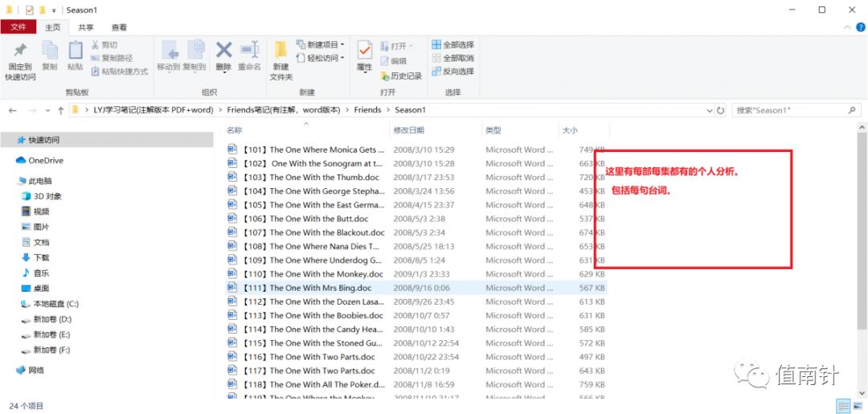Click the Move to (移动到) icon
This screenshot has width=868, height=414.
[x=169, y=51]
